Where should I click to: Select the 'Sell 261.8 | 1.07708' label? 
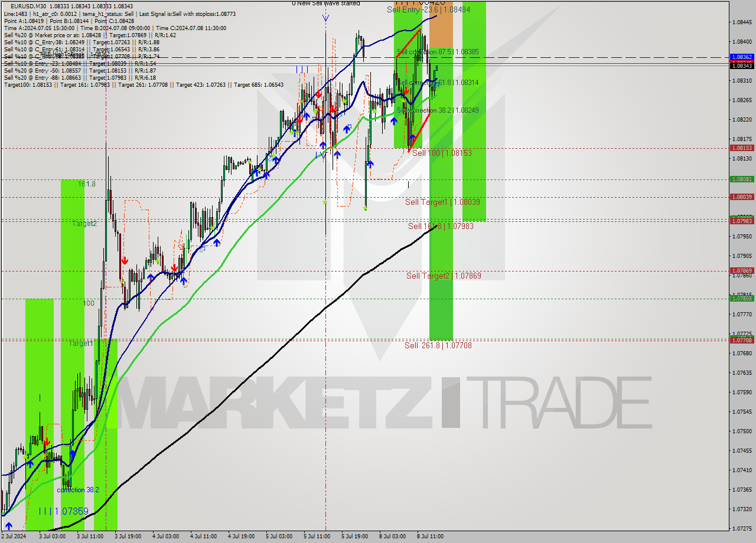tap(438, 345)
